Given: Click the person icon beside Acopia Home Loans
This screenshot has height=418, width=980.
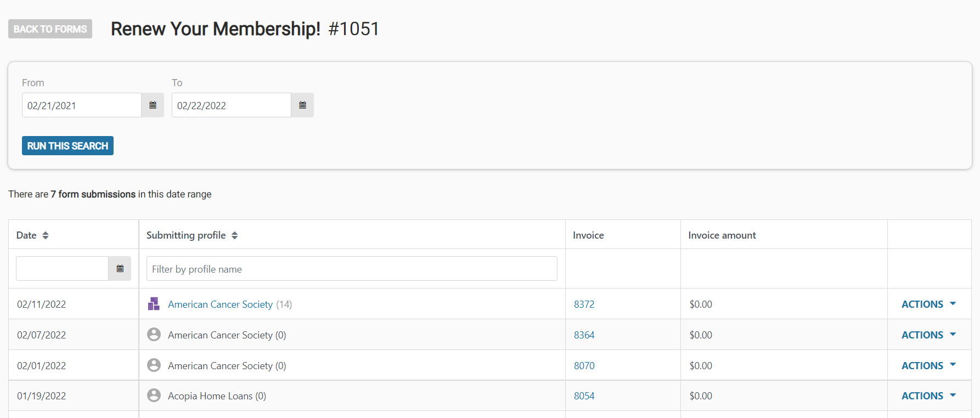Looking at the screenshot, I should 154,396.
